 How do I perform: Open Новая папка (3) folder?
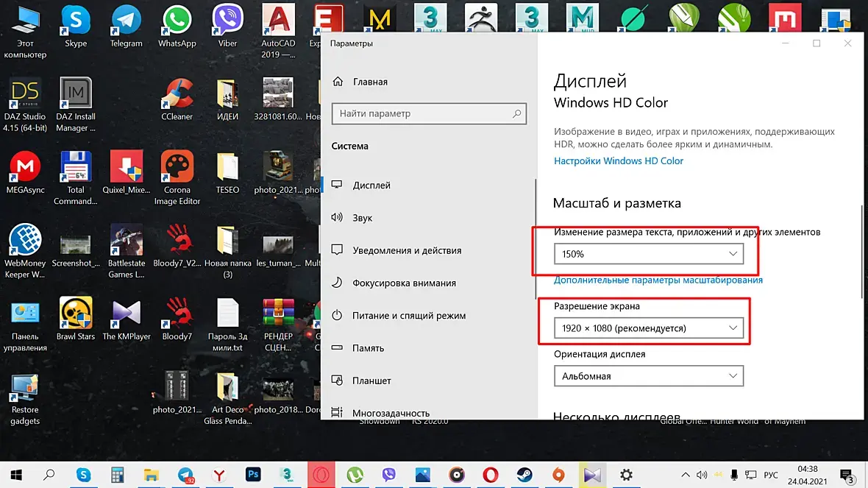click(227, 251)
